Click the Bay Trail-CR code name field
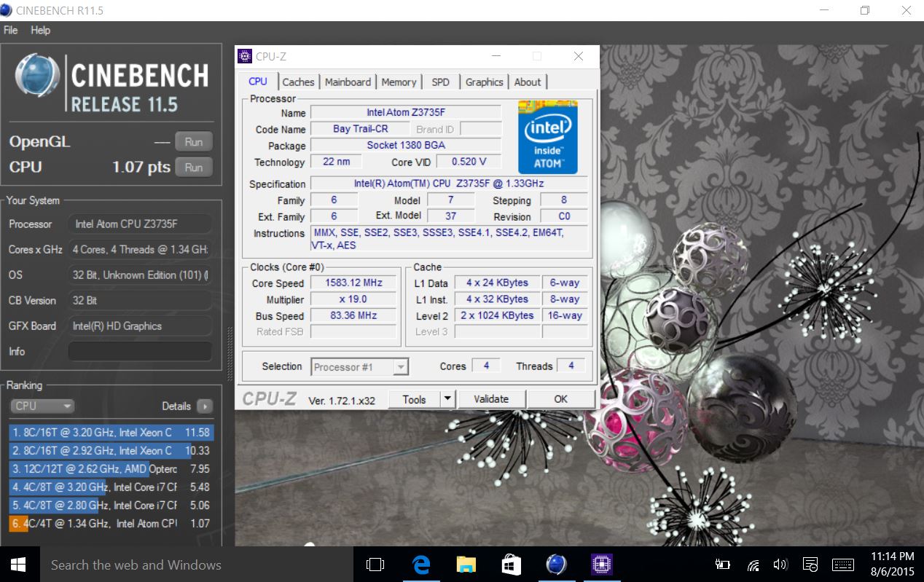 pyautogui.click(x=360, y=129)
